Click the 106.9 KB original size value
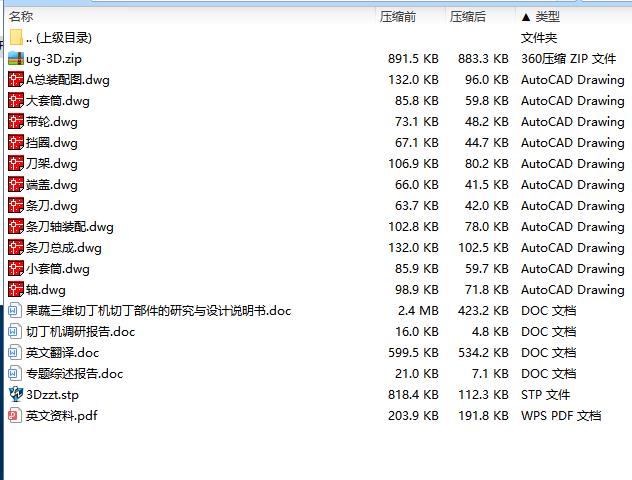This screenshot has height=480, width=632. pos(413,164)
